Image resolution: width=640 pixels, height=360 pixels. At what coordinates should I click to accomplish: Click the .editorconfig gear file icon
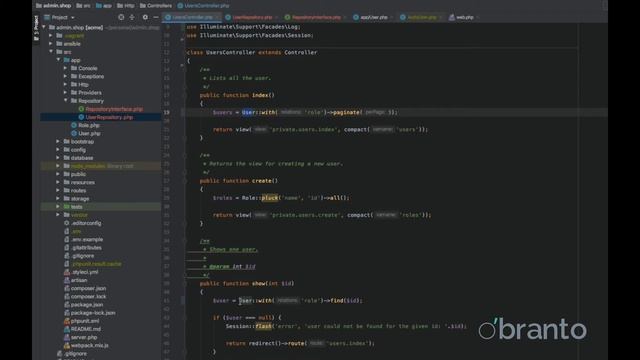coord(67,223)
